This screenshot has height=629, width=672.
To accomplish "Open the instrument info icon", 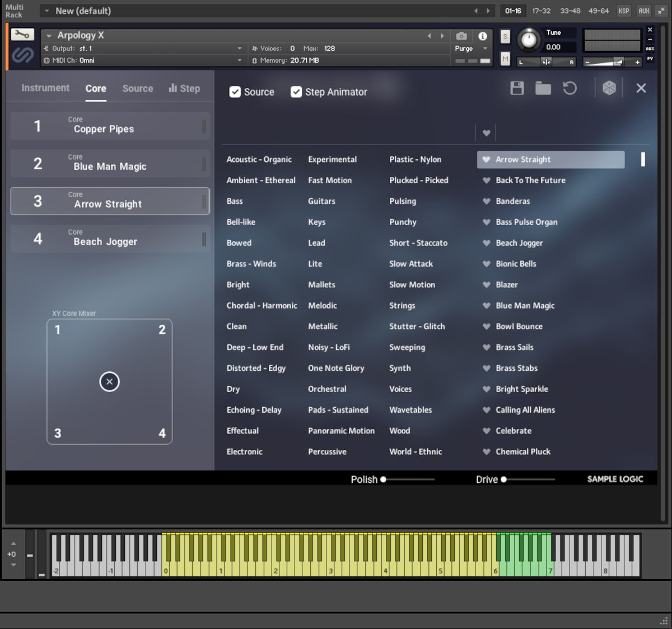I will pyautogui.click(x=483, y=36).
